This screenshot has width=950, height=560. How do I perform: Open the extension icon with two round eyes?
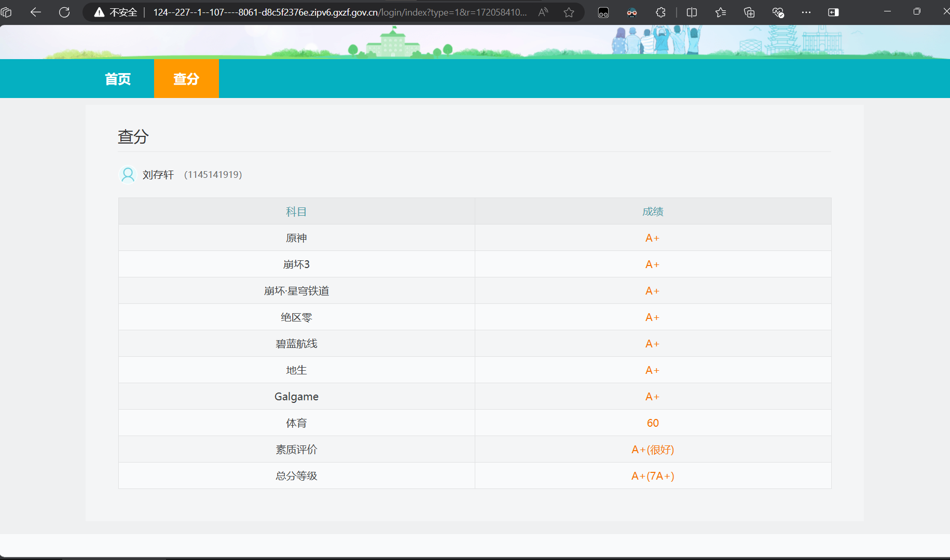click(x=603, y=12)
